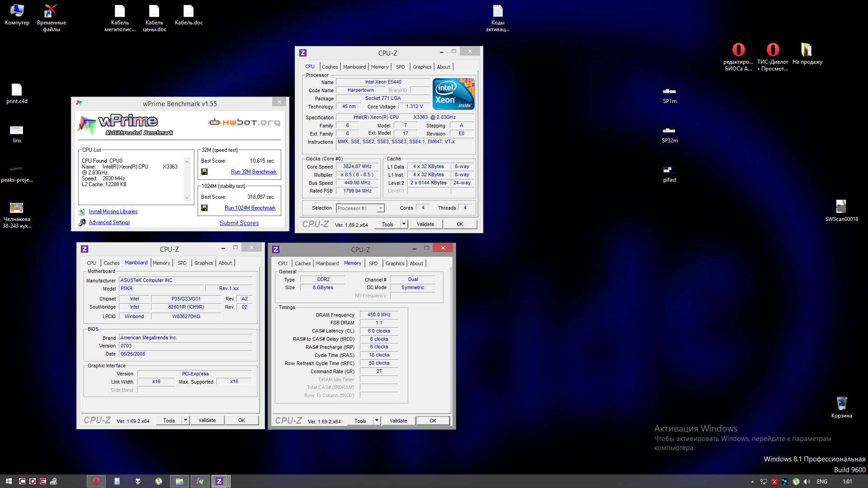Click the wrench icon next to Advanced Settings
Screen dimensions: 868x488
82,222
